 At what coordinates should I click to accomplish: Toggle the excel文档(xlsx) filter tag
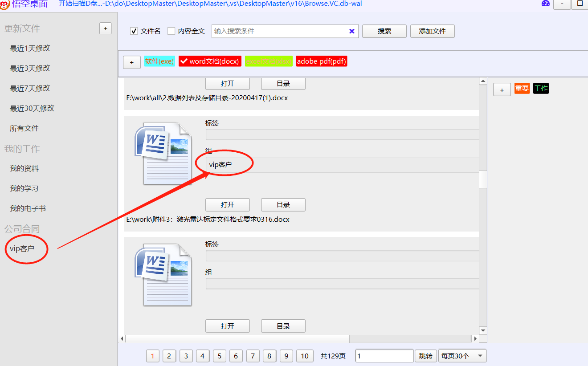point(269,61)
